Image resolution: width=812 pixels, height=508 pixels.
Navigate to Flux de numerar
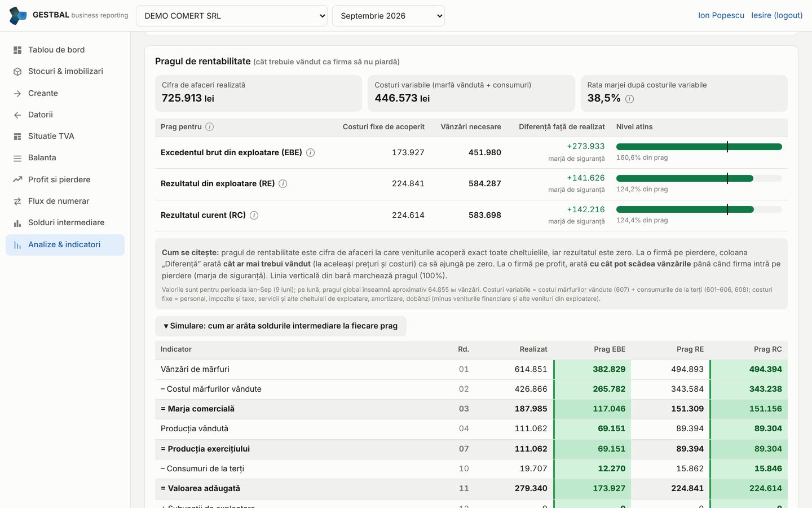(65, 201)
